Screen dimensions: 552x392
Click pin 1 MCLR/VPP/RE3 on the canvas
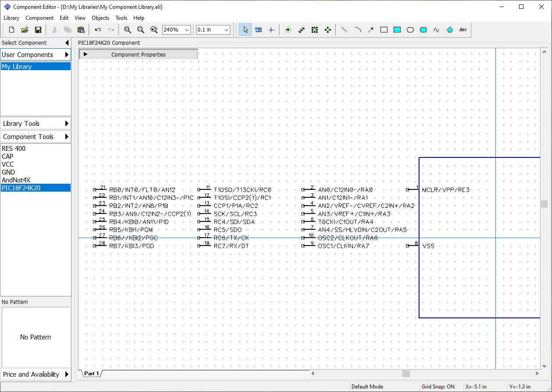[x=437, y=190]
